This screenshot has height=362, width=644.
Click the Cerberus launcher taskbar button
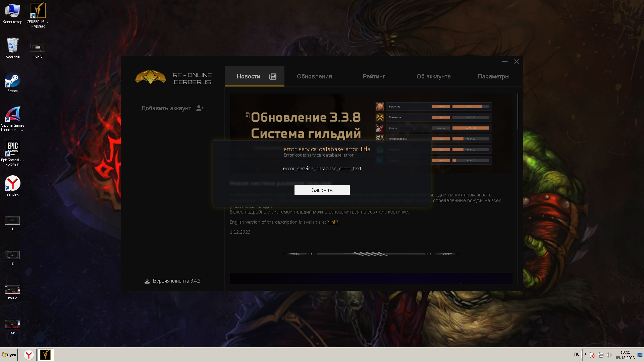pos(46,355)
